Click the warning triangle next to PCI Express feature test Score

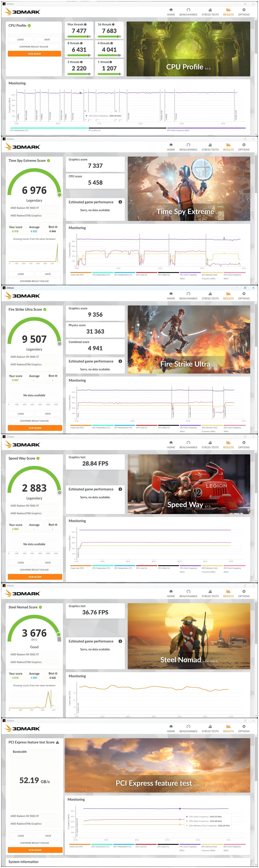[x=57, y=742]
